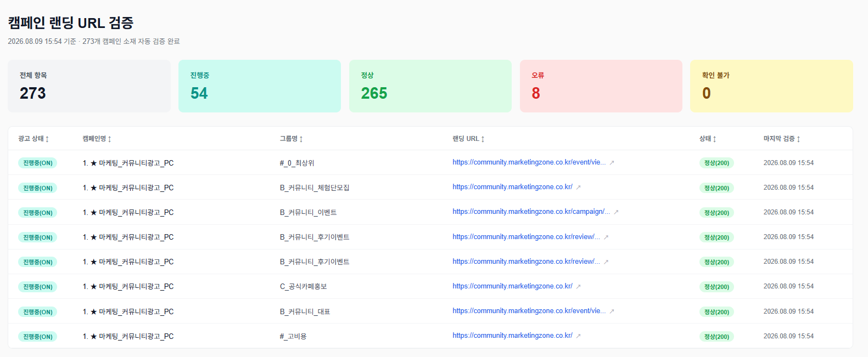The image size is (868, 357).
Task: Sort table by 그룹명 column arrow
Action: [x=301, y=139]
